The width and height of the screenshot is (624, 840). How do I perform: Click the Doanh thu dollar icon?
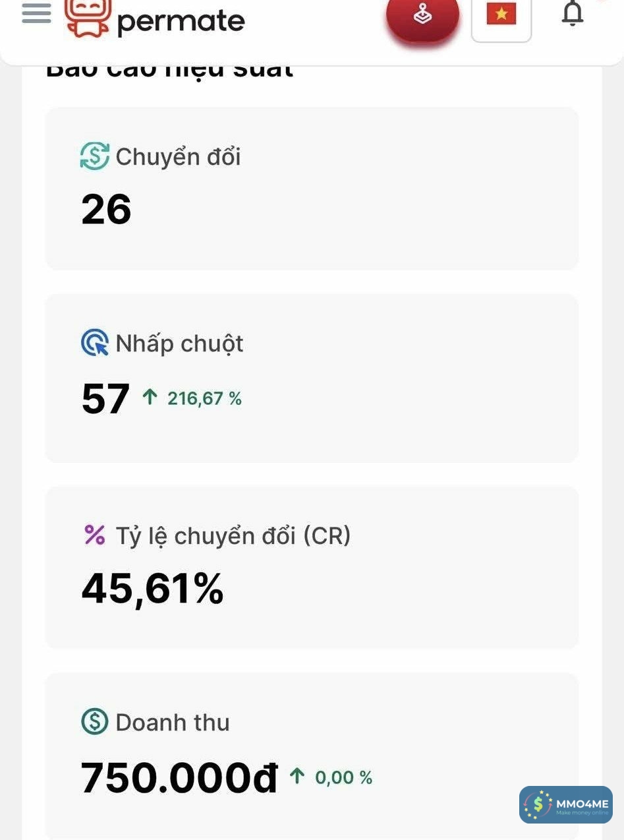click(x=95, y=722)
